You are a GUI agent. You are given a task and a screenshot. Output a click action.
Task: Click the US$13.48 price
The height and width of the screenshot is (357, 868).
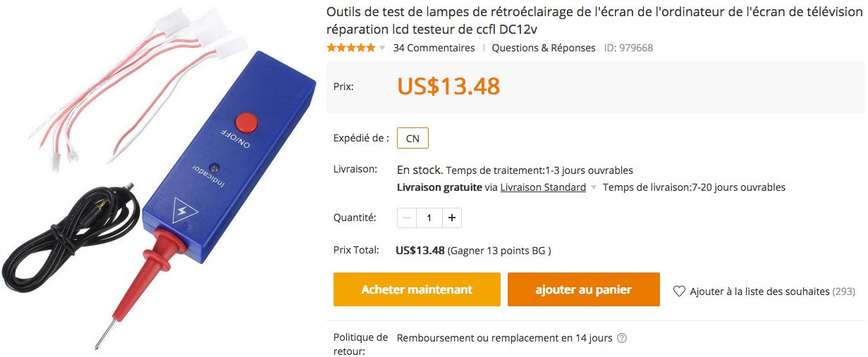pos(448,86)
